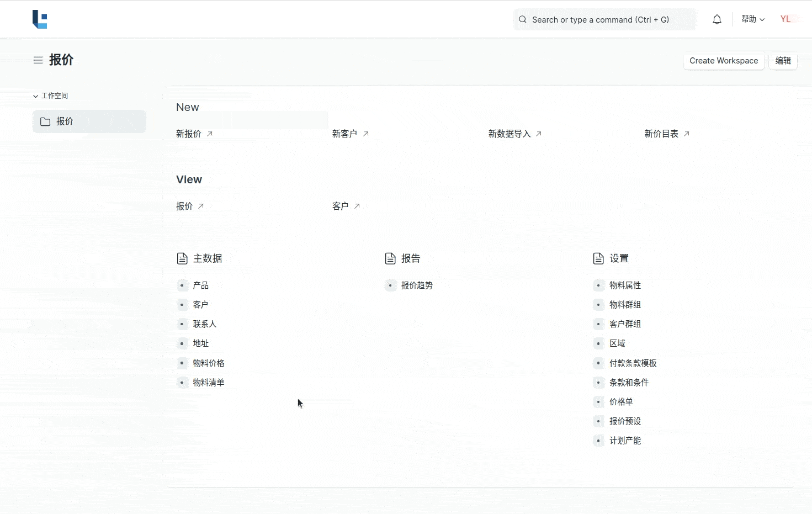Select 报价 workspace in sidebar
The image size is (812, 514).
(89, 121)
